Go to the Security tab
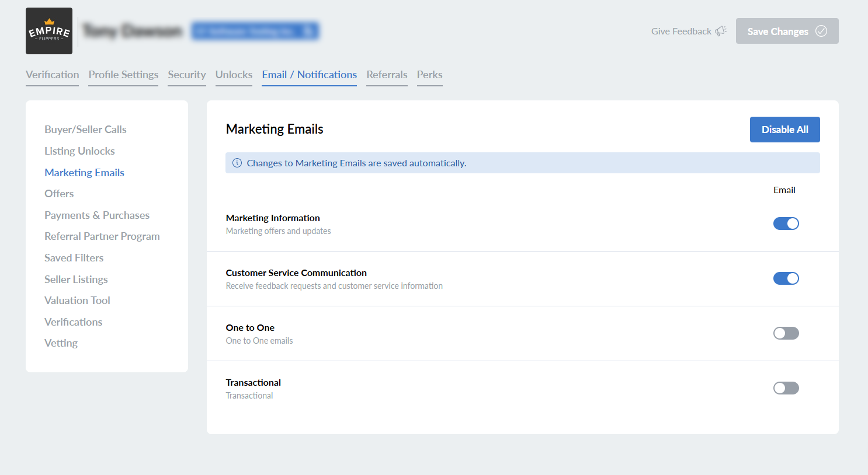The width and height of the screenshot is (868, 475). [x=186, y=75]
